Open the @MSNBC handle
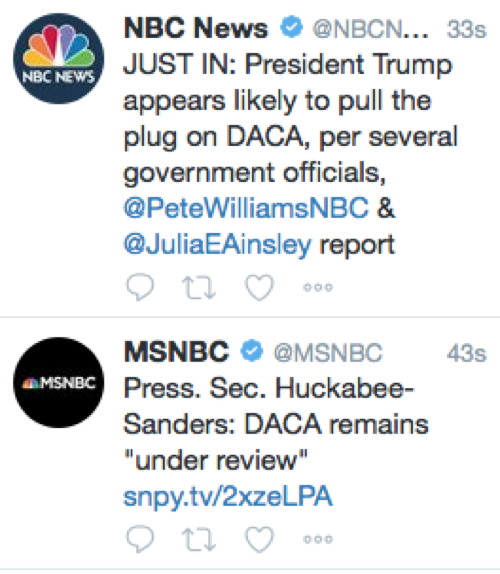Viewport: 500px width, 574px height. [x=328, y=353]
